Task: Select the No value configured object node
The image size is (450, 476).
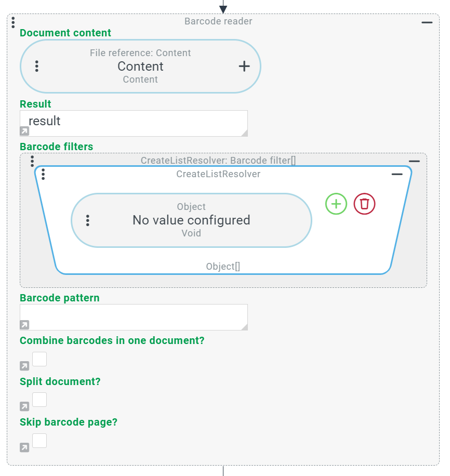Action: 191,220
